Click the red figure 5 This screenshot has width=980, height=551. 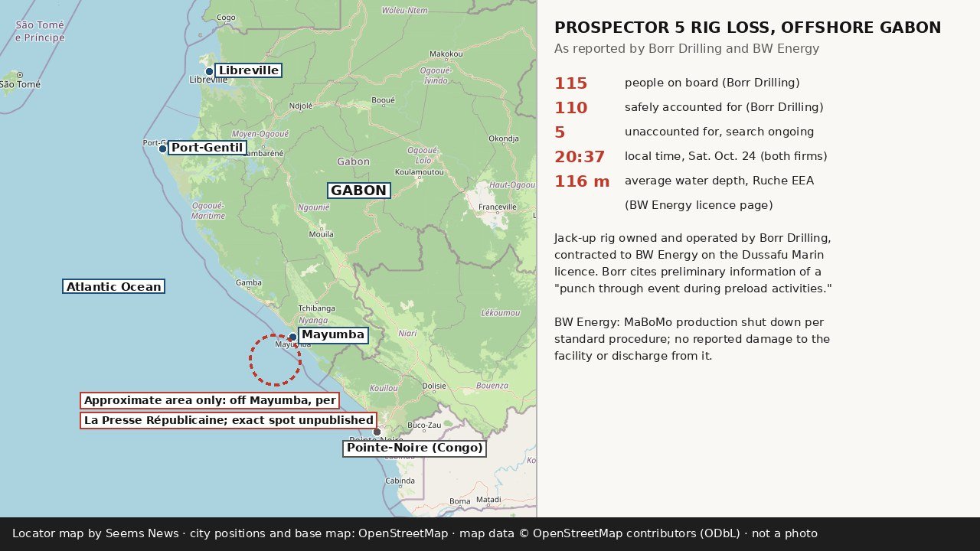point(560,132)
